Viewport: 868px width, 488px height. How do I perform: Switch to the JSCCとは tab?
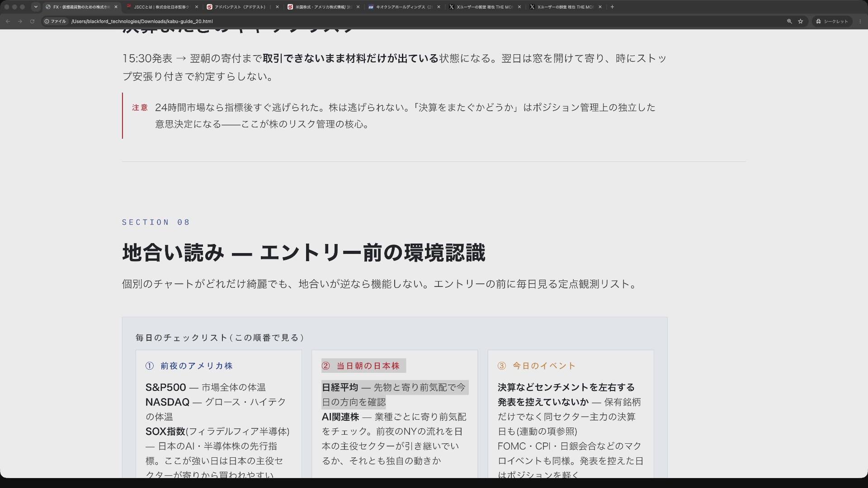click(x=161, y=7)
